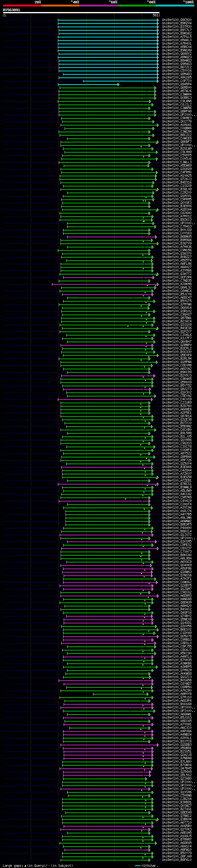Open hit UniRef100_Q8RFA8
Screen dimensions: 197x868
(177, 111)
